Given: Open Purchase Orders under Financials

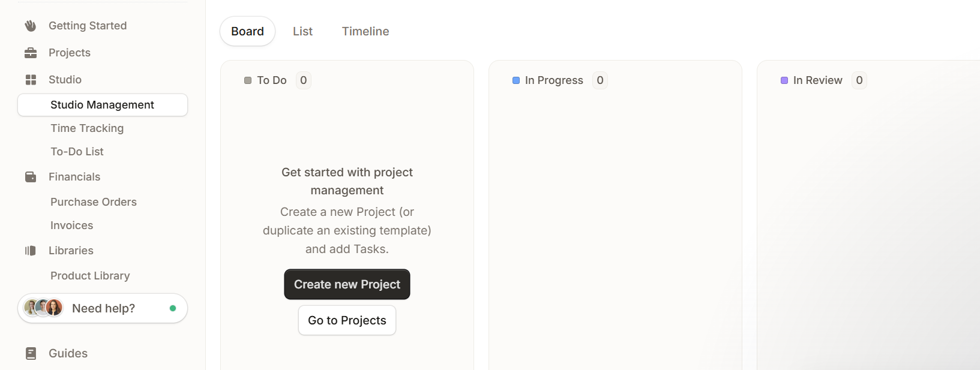Looking at the screenshot, I should click(94, 202).
